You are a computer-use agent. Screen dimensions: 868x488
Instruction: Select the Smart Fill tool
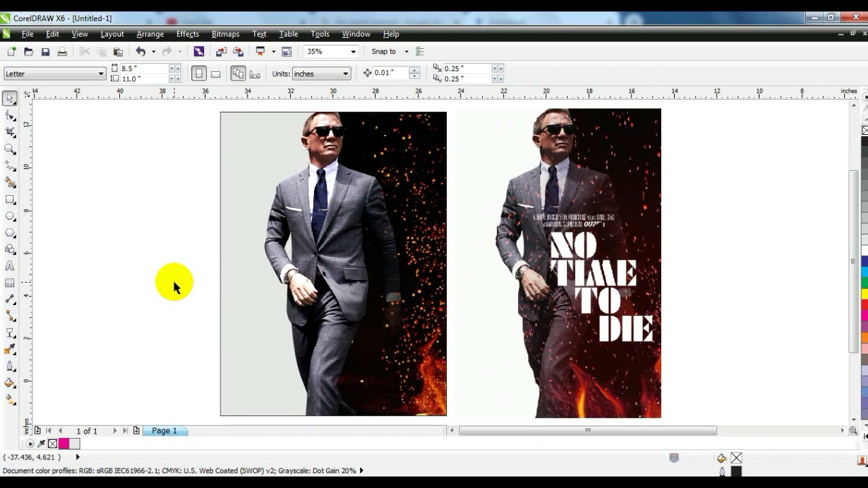(x=10, y=182)
